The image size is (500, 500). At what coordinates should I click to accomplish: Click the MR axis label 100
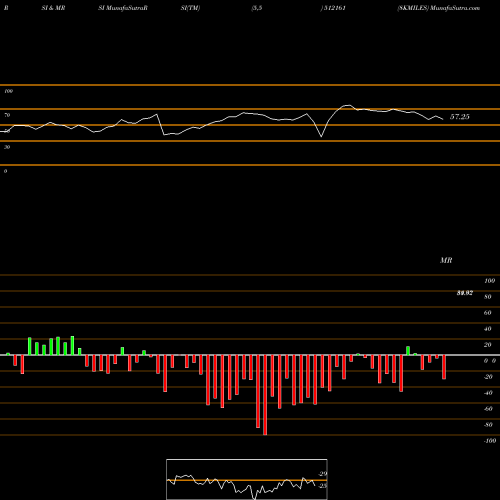point(489,281)
